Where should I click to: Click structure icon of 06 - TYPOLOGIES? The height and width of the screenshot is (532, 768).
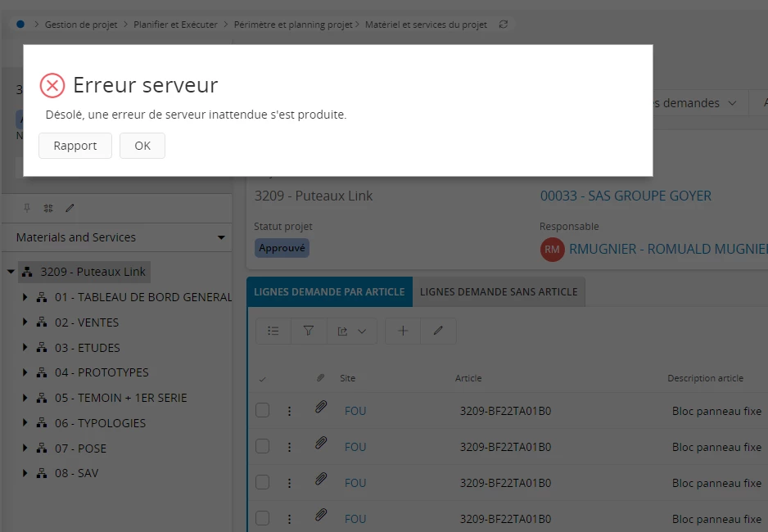[42, 423]
